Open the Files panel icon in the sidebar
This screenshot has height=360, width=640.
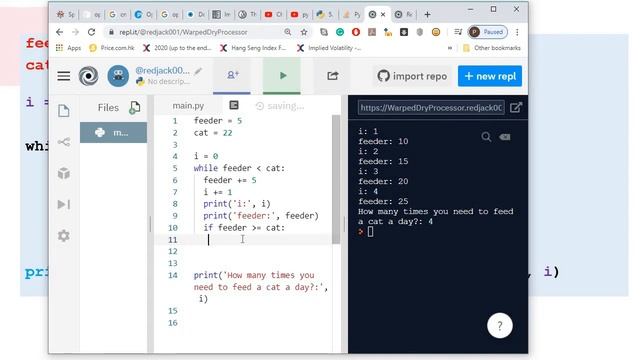[64, 111]
